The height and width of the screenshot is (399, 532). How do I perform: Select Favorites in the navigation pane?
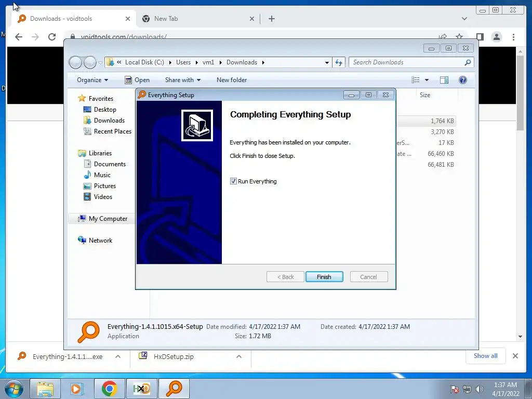101,99
